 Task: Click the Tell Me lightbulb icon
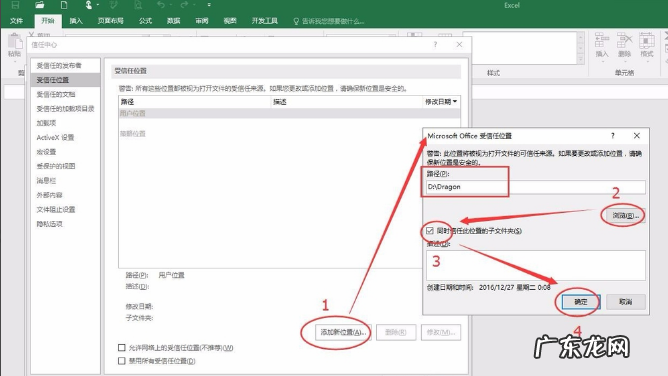point(296,21)
